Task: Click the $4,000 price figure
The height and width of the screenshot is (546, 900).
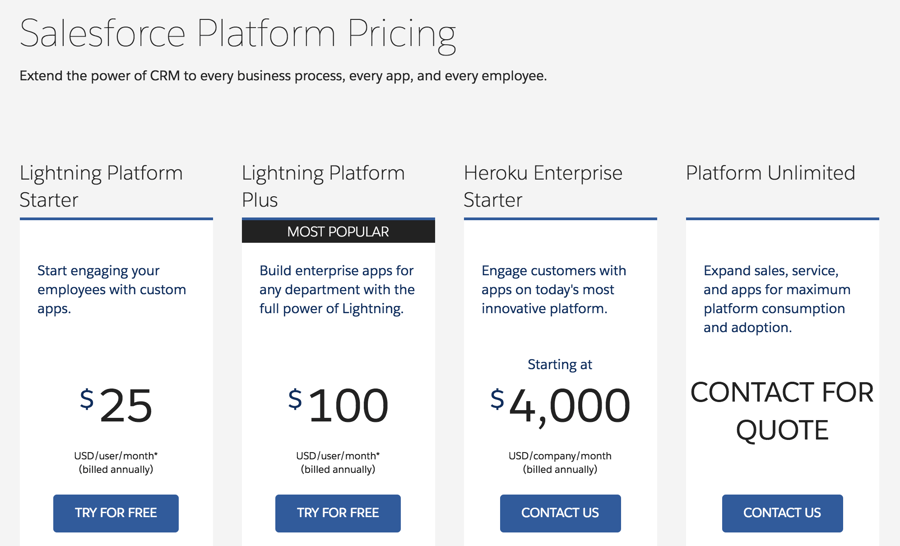Action: [560, 406]
